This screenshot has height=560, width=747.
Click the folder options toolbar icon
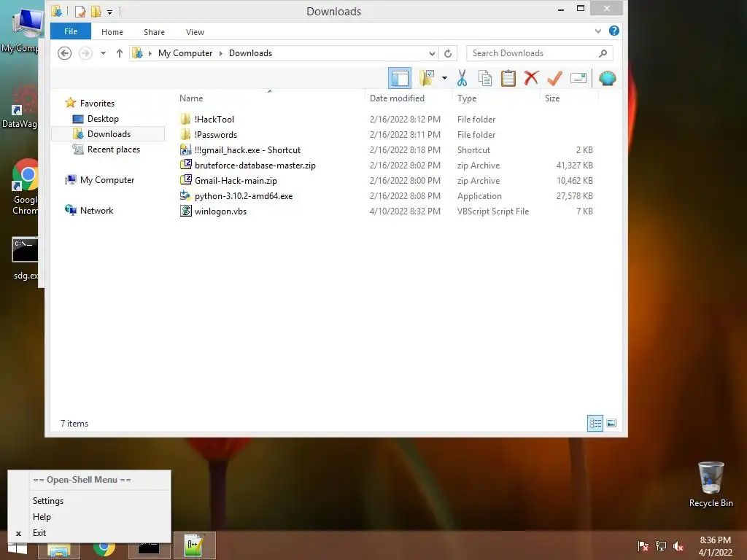pyautogui.click(x=426, y=78)
